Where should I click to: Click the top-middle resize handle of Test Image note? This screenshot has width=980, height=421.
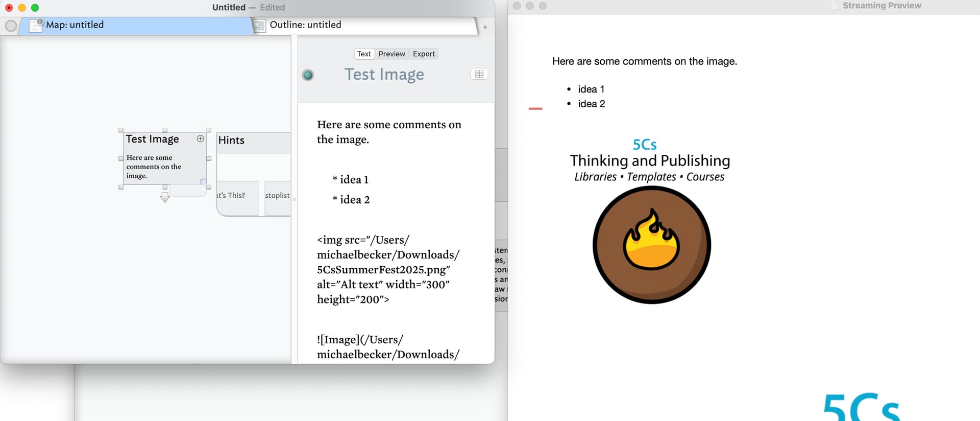[x=165, y=130]
